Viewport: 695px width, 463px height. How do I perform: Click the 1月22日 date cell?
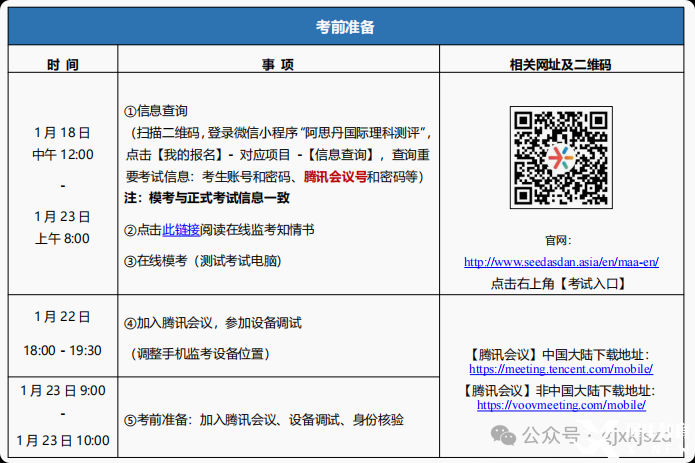(x=62, y=317)
